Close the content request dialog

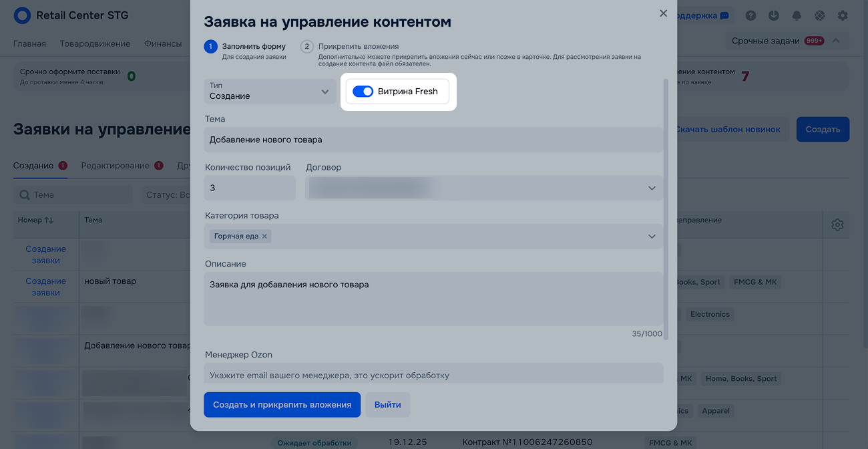(663, 13)
